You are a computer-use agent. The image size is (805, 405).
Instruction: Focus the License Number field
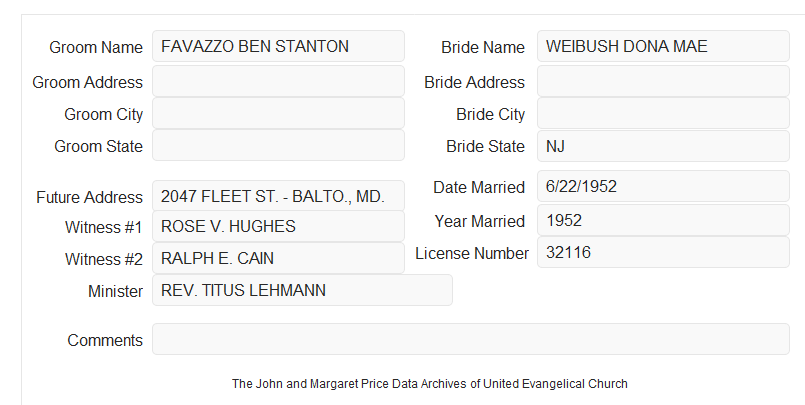click(663, 252)
